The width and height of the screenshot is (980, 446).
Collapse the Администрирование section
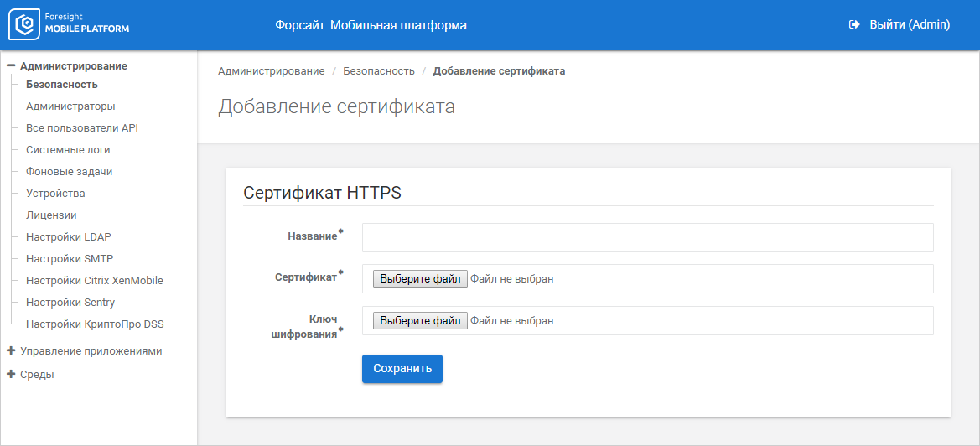pyautogui.click(x=11, y=65)
